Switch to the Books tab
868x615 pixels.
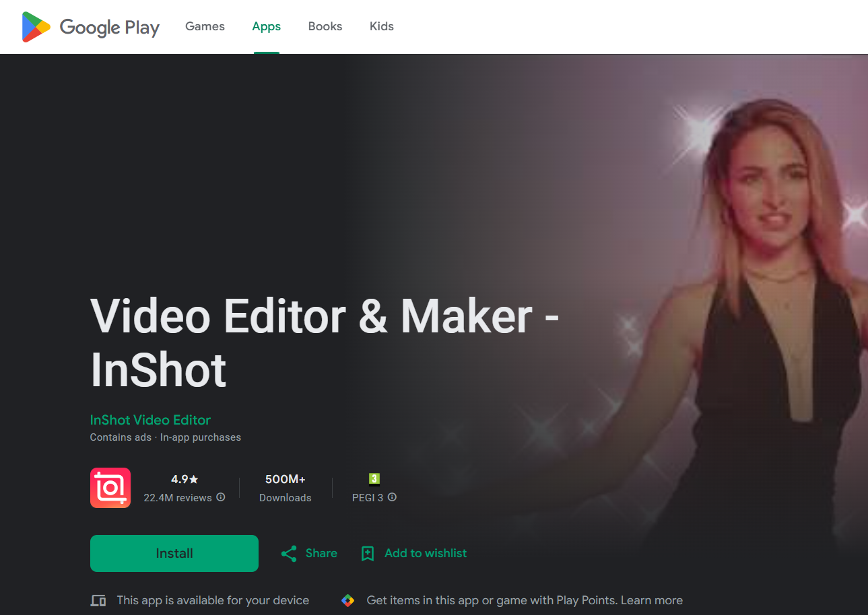coord(325,26)
